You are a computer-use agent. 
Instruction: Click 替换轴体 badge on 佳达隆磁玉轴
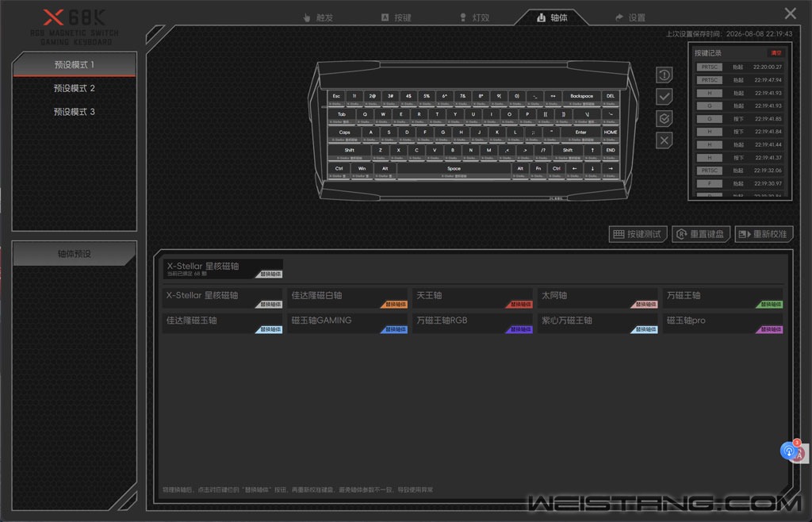pos(270,329)
